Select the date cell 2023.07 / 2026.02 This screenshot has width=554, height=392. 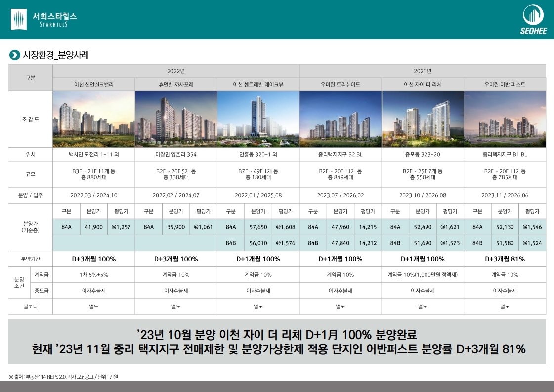[341, 195]
